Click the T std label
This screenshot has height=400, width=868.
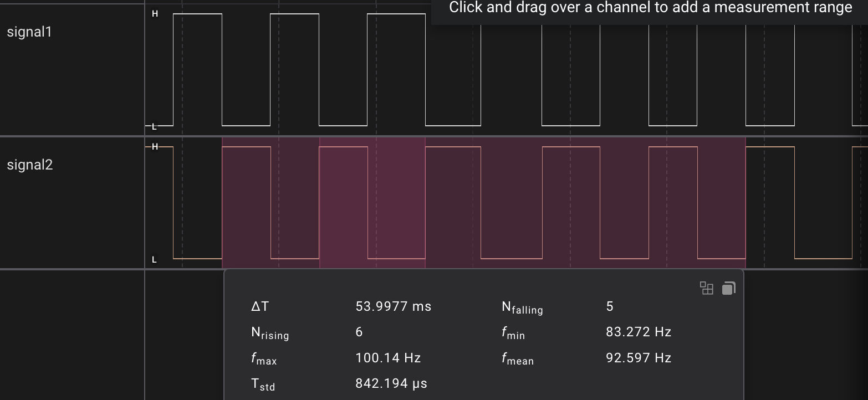tap(263, 384)
